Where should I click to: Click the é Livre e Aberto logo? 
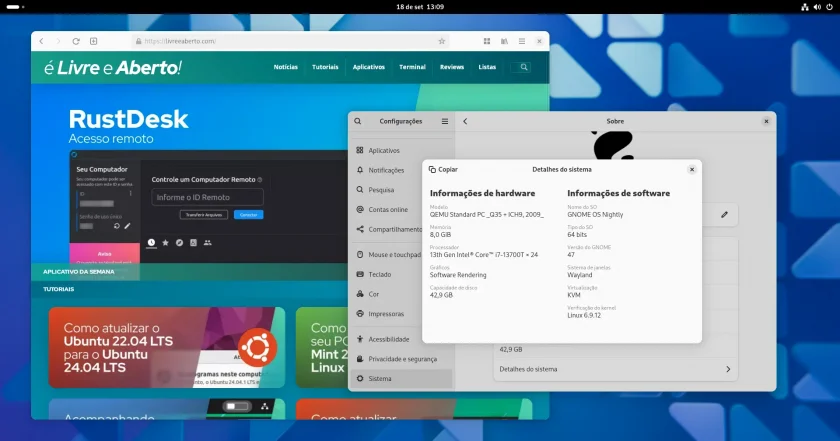[x=112, y=68]
